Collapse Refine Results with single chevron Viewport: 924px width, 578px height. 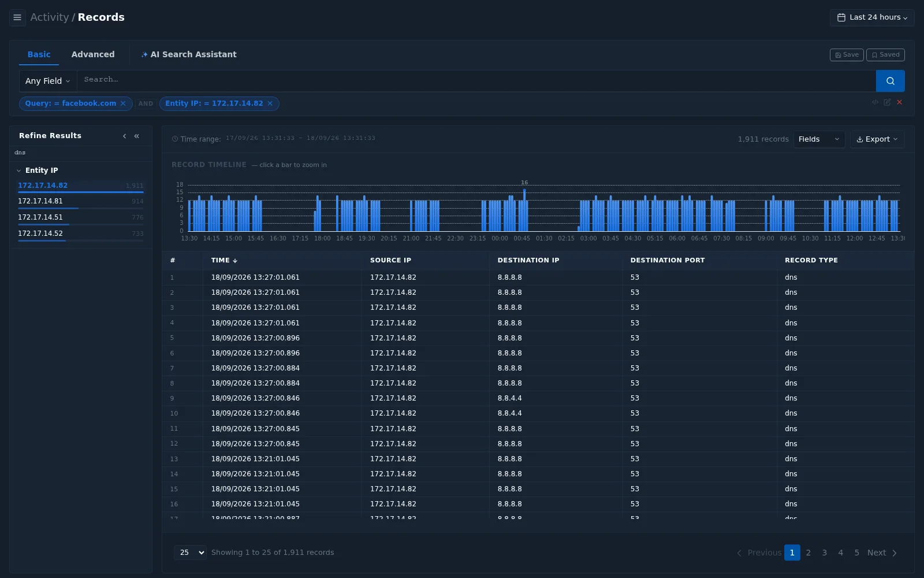[124, 136]
